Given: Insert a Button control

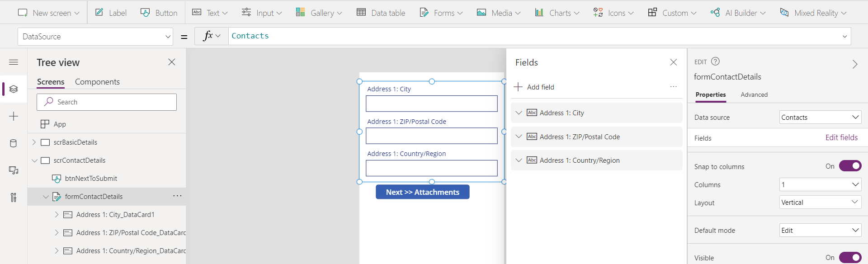Looking at the screenshot, I should pos(159,13).
